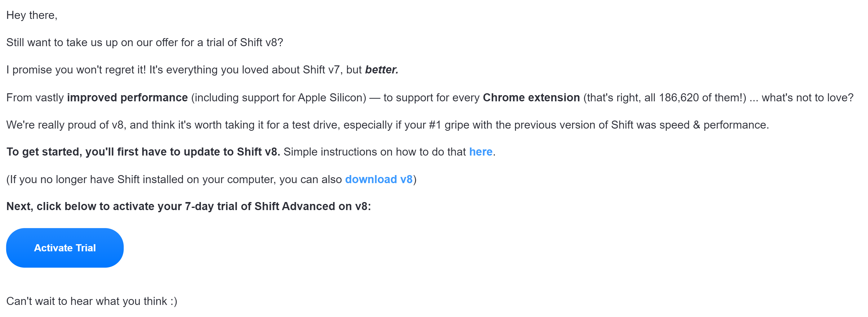Click the blue Activate Trial button
This screenshot has width=868, height=317.
[65, 248]
